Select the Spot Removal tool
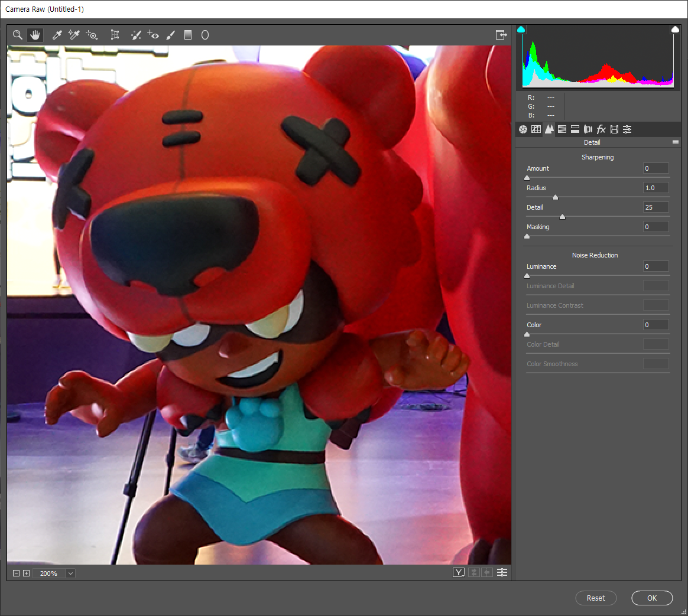688x616 pixels. click(136, 35)
